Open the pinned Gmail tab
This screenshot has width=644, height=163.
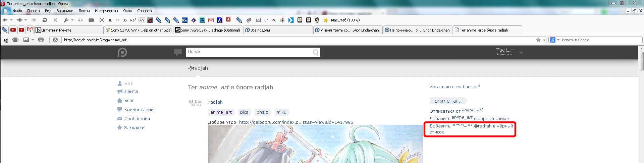tap(30, 30)
